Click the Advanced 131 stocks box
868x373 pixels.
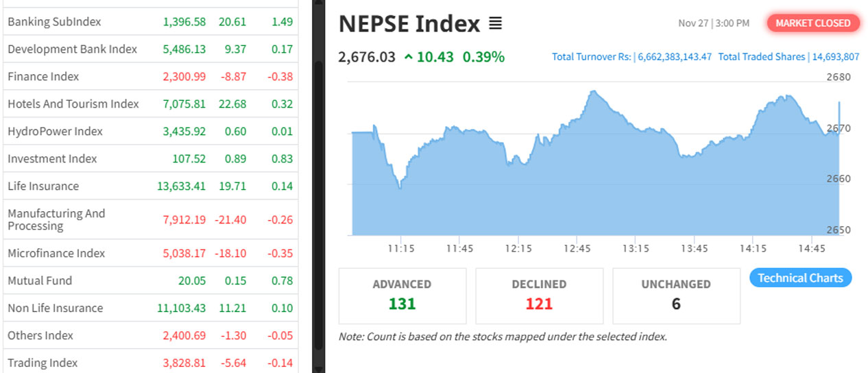[x=402, y=296]
